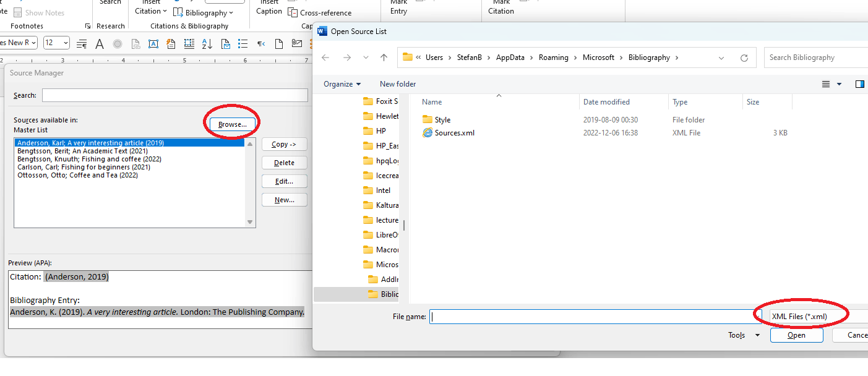Open the font name dropdown
Screen dimensions: 868x376
33,43
